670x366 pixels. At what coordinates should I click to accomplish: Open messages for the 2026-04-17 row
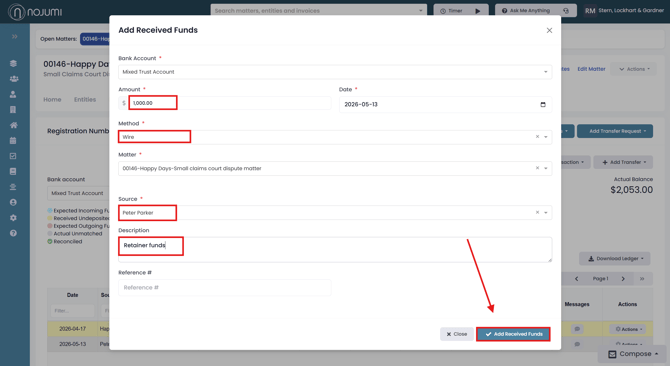tap(577, 329)
